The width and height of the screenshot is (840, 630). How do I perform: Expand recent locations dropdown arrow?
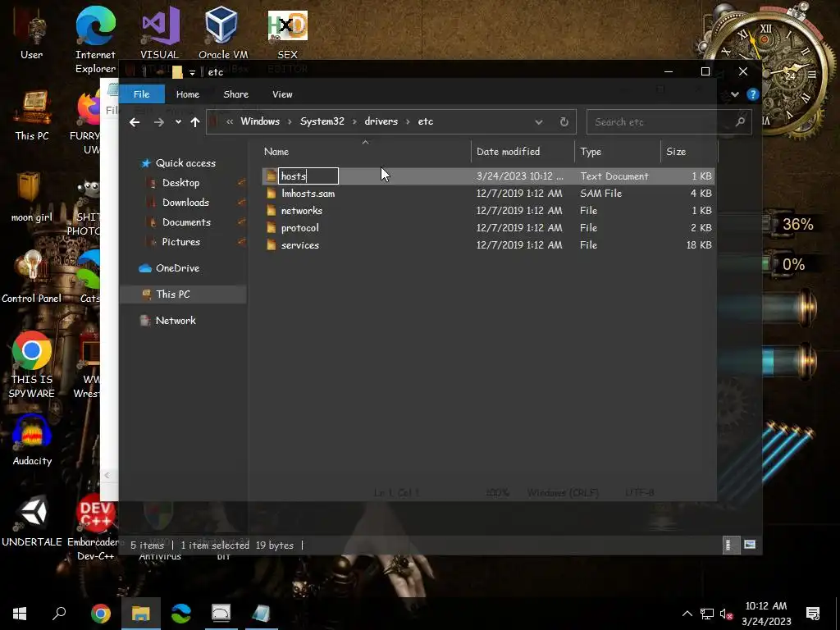pyautogui.click(x=178, y=122)
